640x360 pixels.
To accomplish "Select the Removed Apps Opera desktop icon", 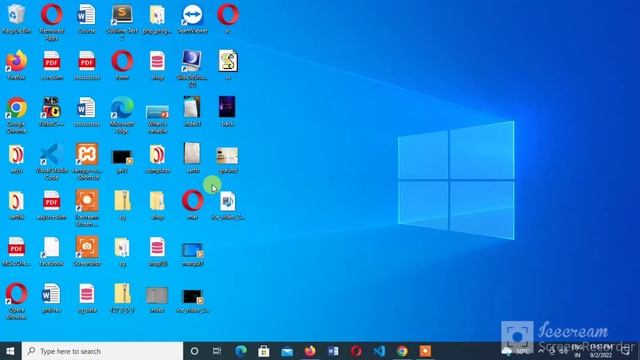I will pos(52,22).
